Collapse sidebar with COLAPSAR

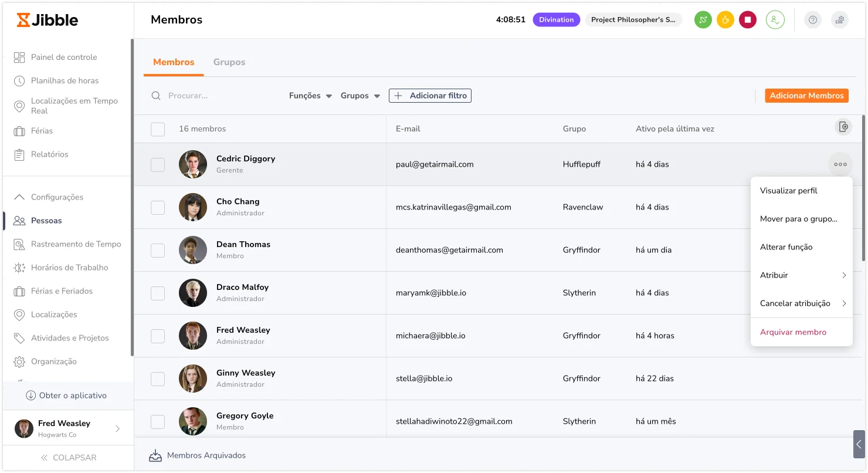pyautogui.click(x=68, y=458)
